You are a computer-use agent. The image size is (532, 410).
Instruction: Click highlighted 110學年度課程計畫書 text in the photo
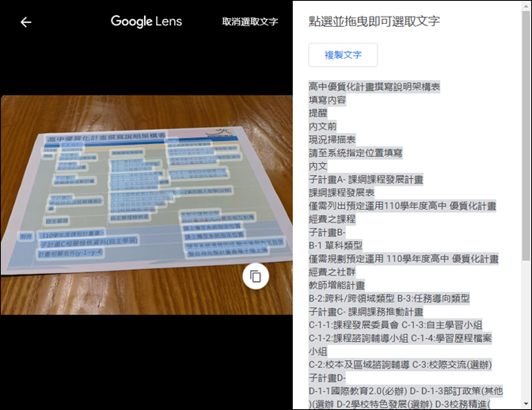(71, 234)
